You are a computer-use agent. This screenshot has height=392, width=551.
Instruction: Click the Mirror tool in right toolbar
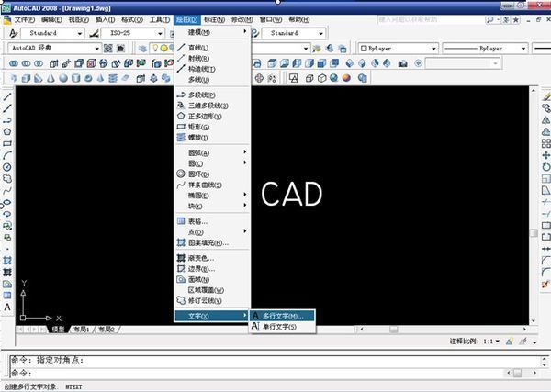point(545,120)
